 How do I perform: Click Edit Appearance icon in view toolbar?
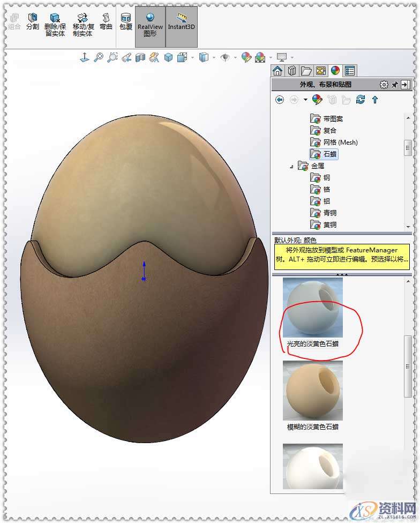[246, 57]
